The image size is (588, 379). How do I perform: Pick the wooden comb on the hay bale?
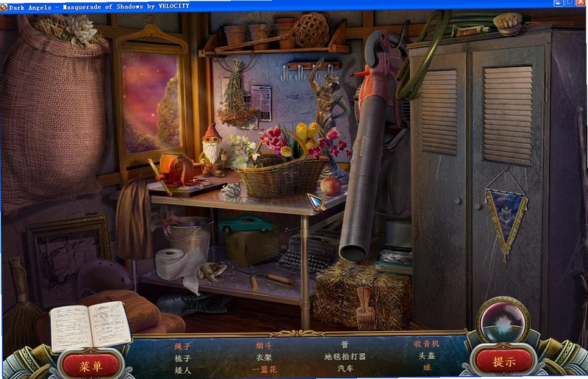click(x=366, y=308)
